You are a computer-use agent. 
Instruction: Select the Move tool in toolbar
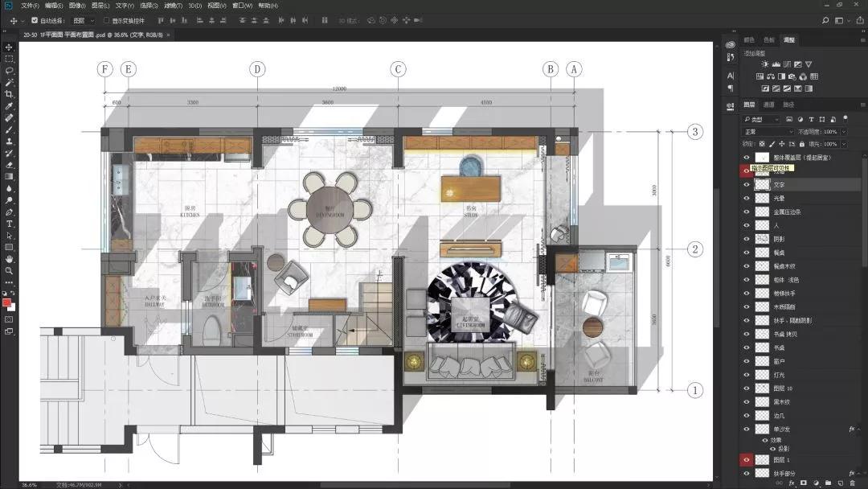pos(10,47)
